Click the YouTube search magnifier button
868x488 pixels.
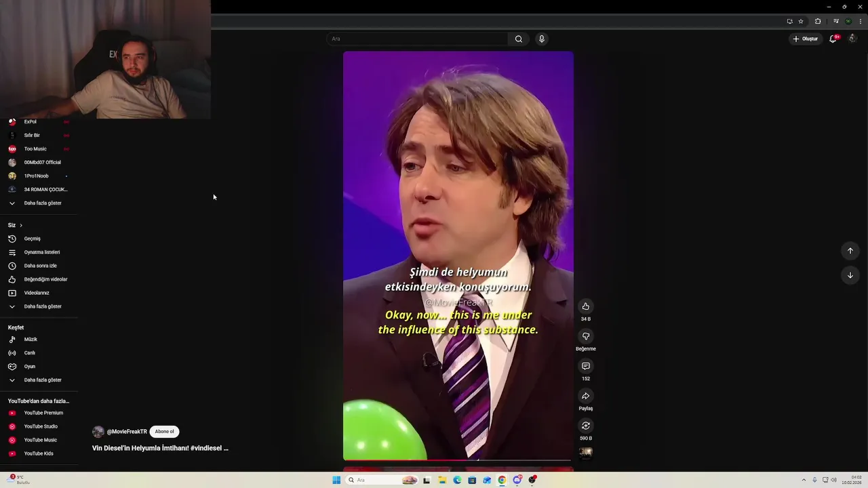[x=519, y=39]
